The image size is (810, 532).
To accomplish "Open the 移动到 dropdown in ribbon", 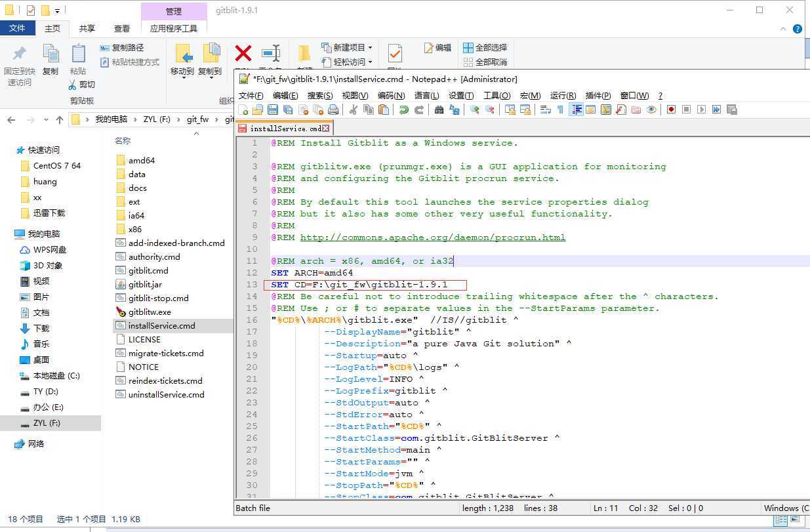I will tap(182, 79).
